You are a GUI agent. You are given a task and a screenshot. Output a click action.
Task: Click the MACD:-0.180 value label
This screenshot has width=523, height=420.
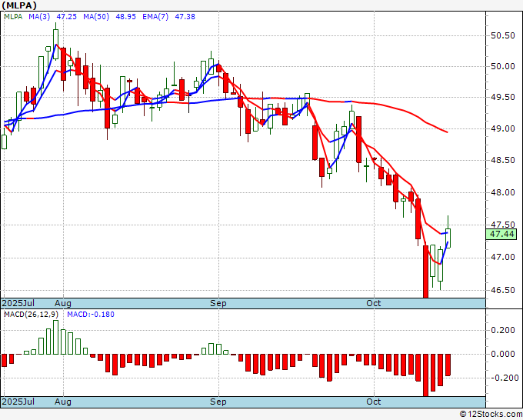pyautogui.click(x=91, y=315)
